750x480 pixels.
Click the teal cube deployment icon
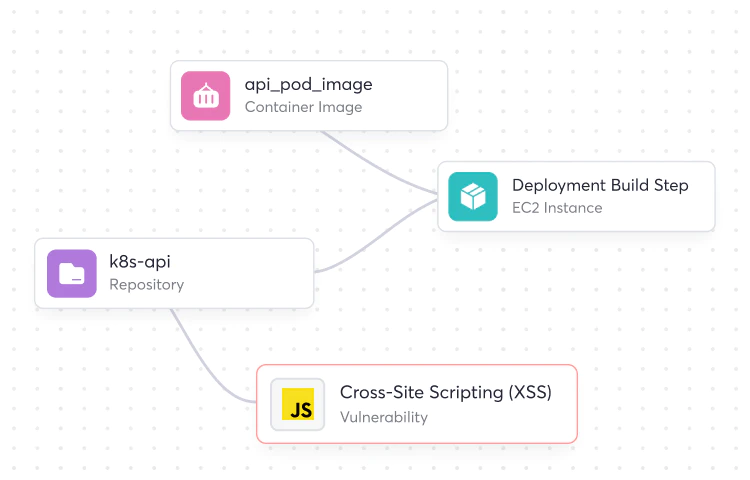(x=473, y=196)
